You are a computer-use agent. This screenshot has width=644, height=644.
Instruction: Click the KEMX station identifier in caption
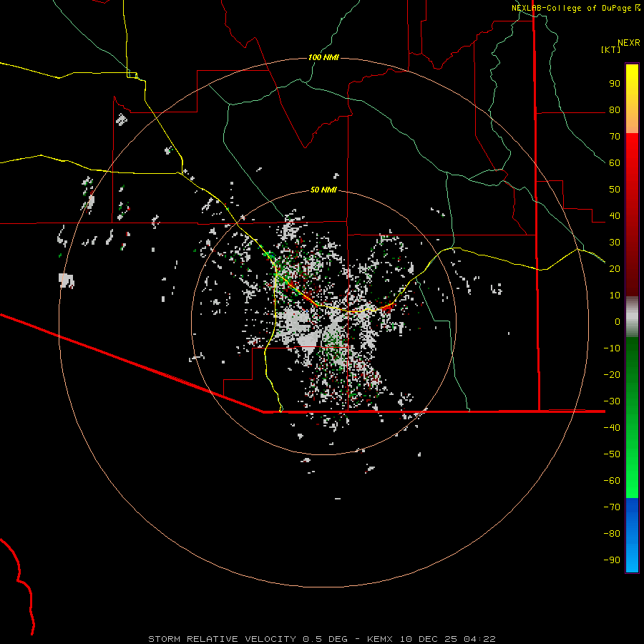point(380,639)
